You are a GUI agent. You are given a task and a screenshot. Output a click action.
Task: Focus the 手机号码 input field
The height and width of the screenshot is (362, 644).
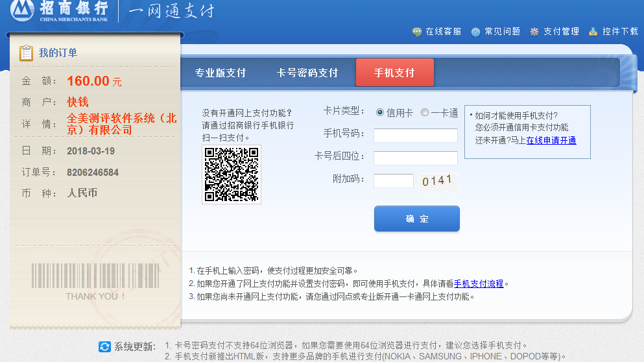416,135
